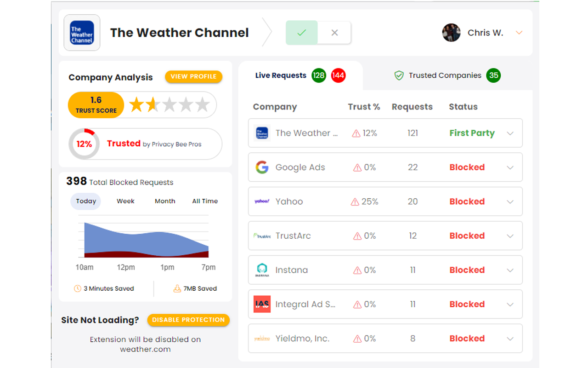Switch off with the X toggle button
Screen dimensions: 588x368
pyautogui.click(x=334, y=33)
